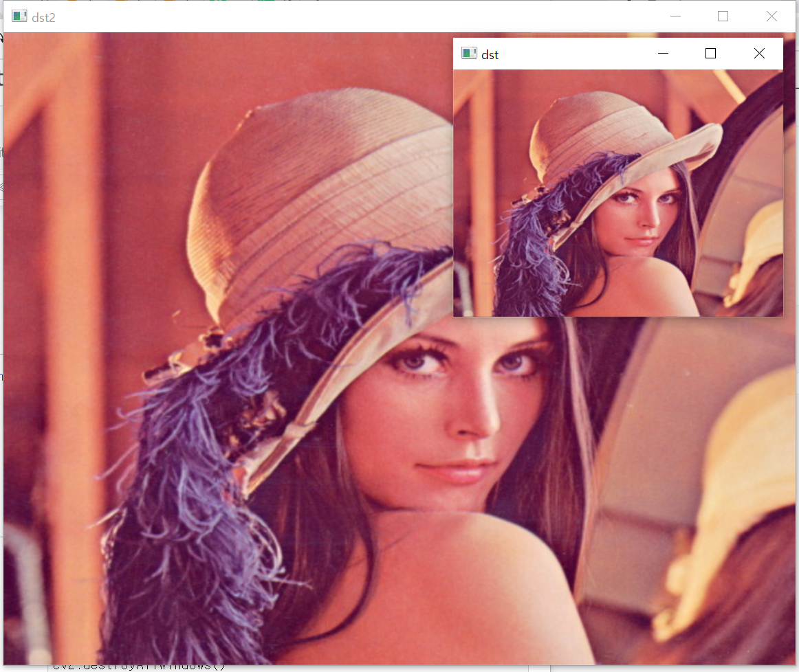799x672 pixels.
Task: Click the dst2 title text
Action: [x=43, y=18]
